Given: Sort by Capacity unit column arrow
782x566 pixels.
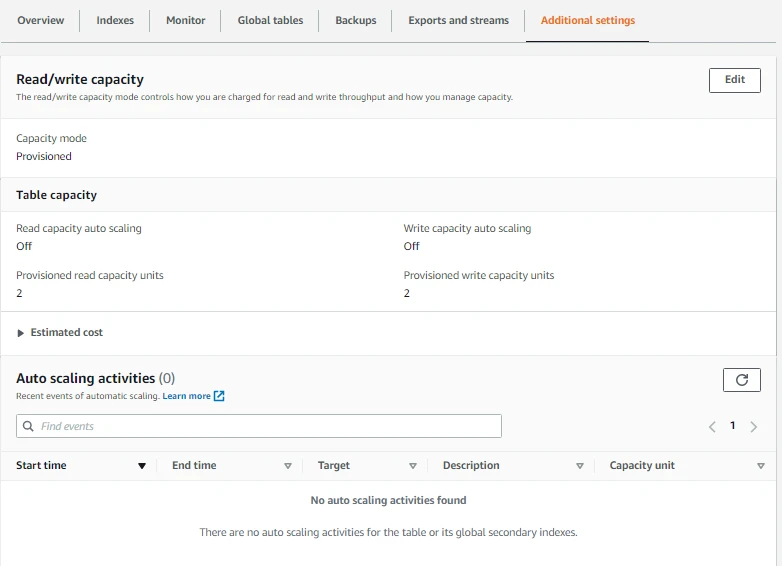Looking at the screenshot, I should (x=761, y=466).
